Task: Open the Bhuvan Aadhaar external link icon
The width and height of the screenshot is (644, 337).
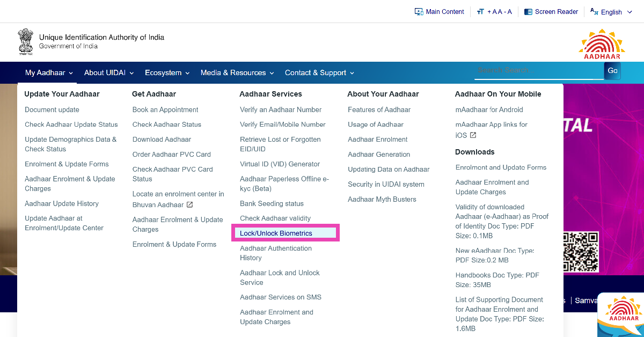Action: point(189,205)
